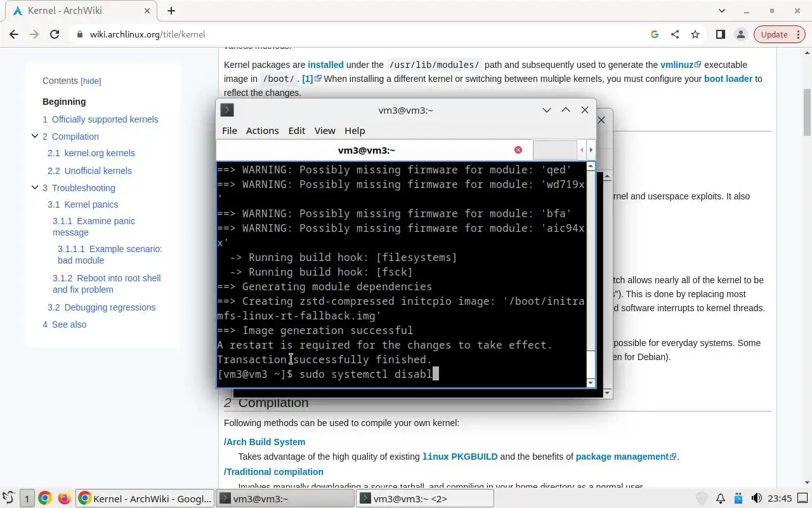The width and height of the screenshot is (812, 508).
Task: Open the 'installed' wiki link
Action: click(325, 65)
